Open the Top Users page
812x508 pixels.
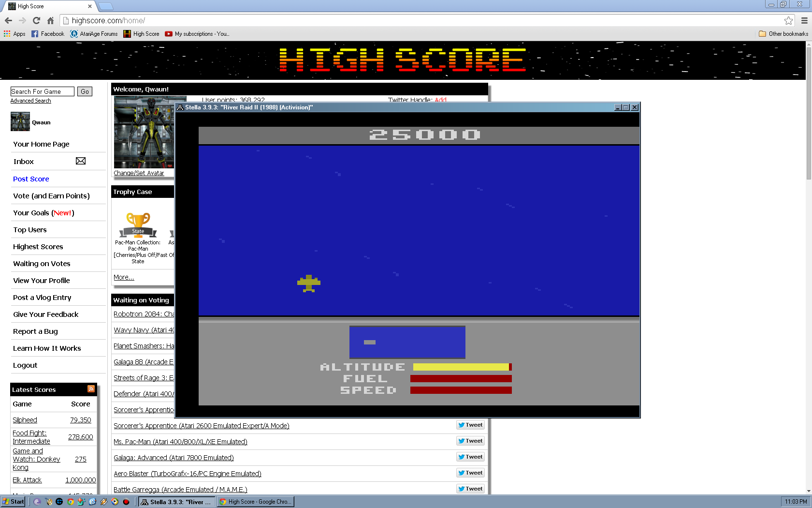click(x=30, y=230)
